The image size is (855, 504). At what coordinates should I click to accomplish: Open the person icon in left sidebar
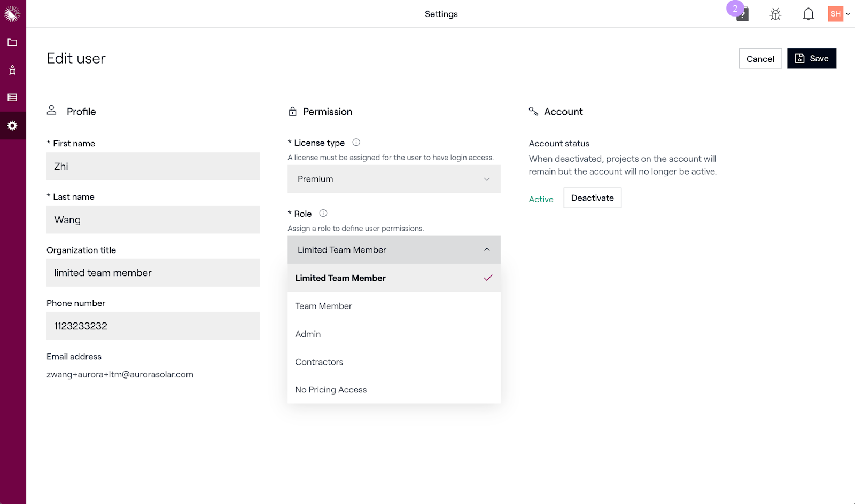tap(12, 70)
